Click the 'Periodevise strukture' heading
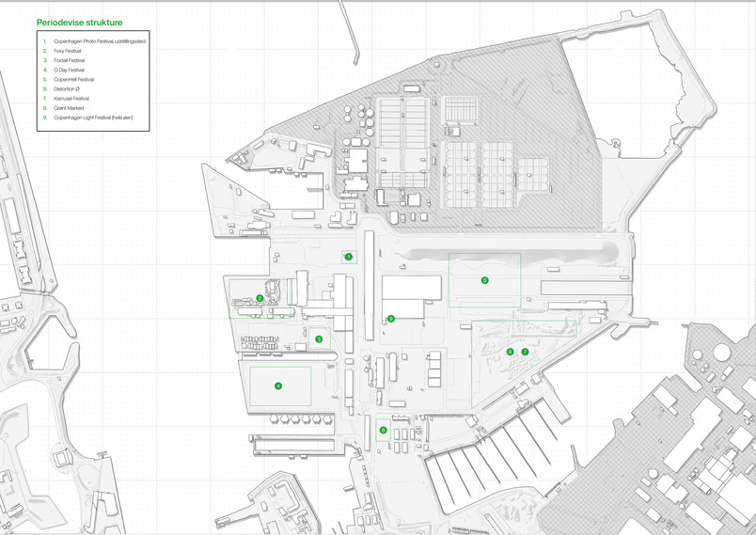 click(80, 23)
